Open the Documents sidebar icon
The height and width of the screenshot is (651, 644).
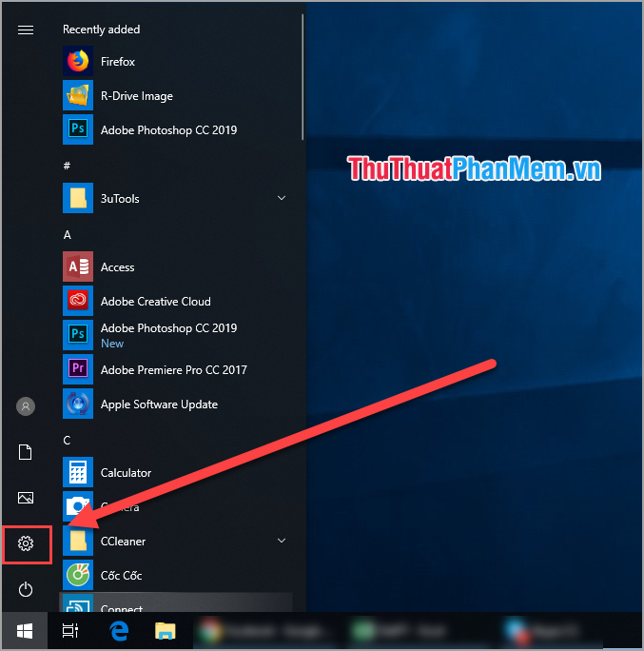pos(26,452)
